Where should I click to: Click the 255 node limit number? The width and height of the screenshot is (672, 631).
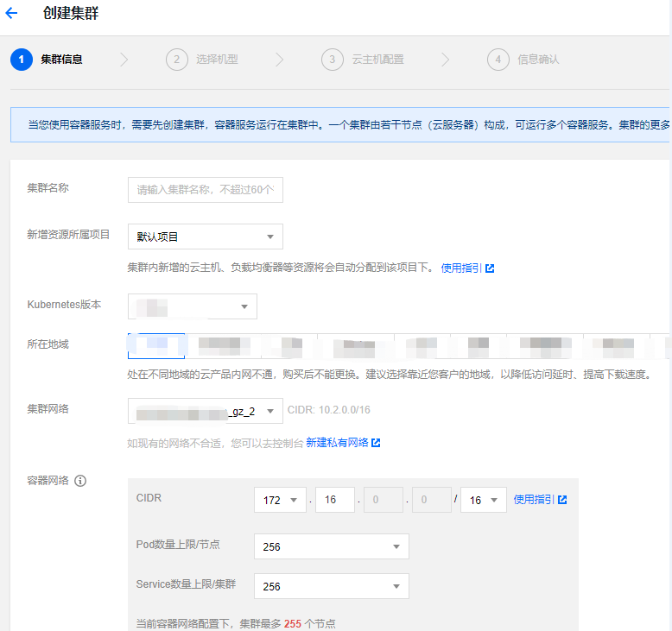click(293, 624)
